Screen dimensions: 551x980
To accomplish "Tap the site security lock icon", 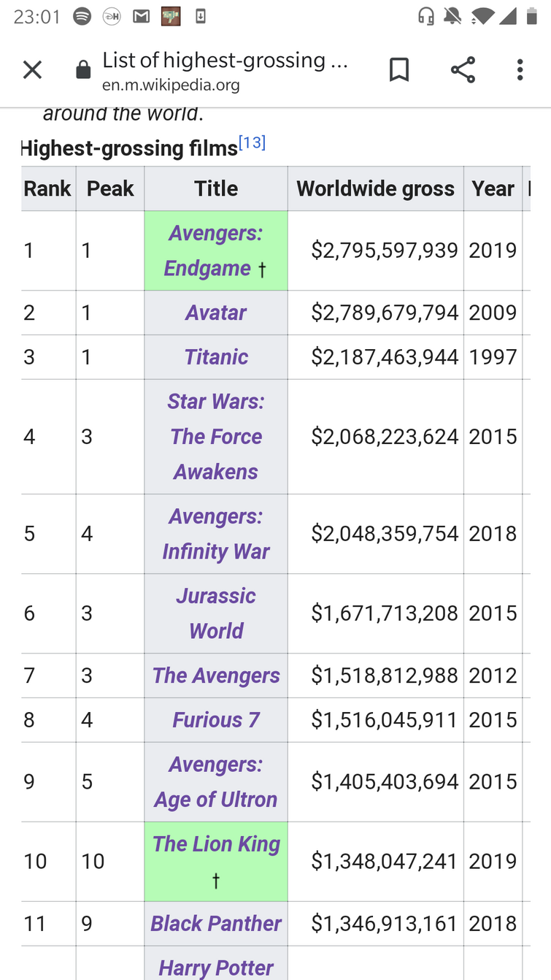I will tap(83, 70).
